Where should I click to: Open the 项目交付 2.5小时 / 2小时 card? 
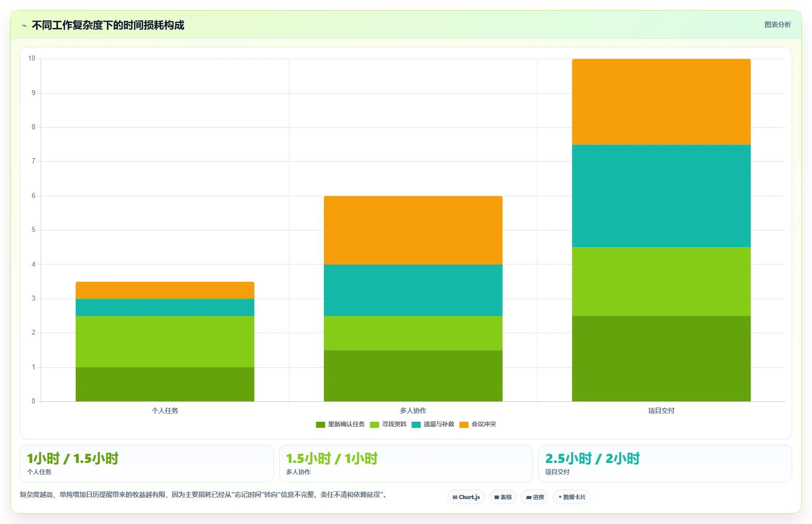click(665, 463)
